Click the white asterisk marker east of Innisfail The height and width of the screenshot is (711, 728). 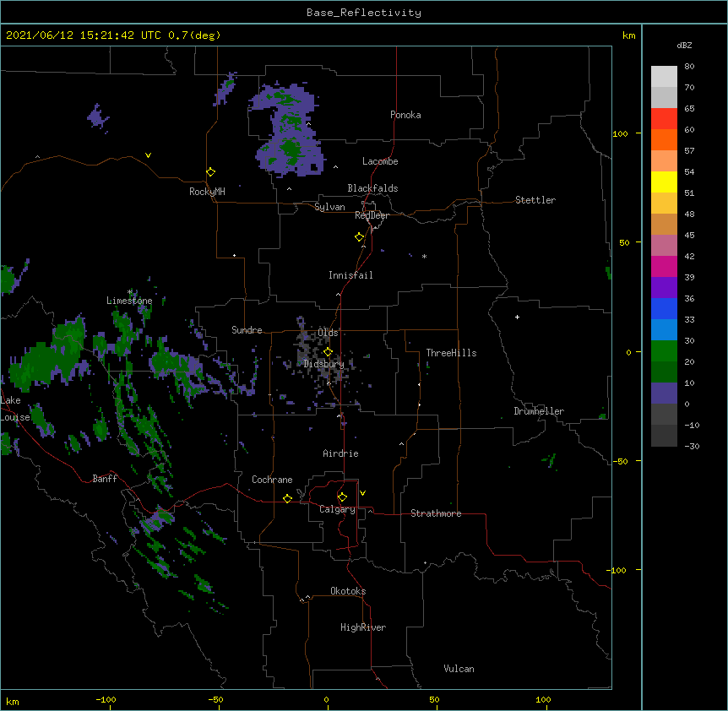coord(424,256)
